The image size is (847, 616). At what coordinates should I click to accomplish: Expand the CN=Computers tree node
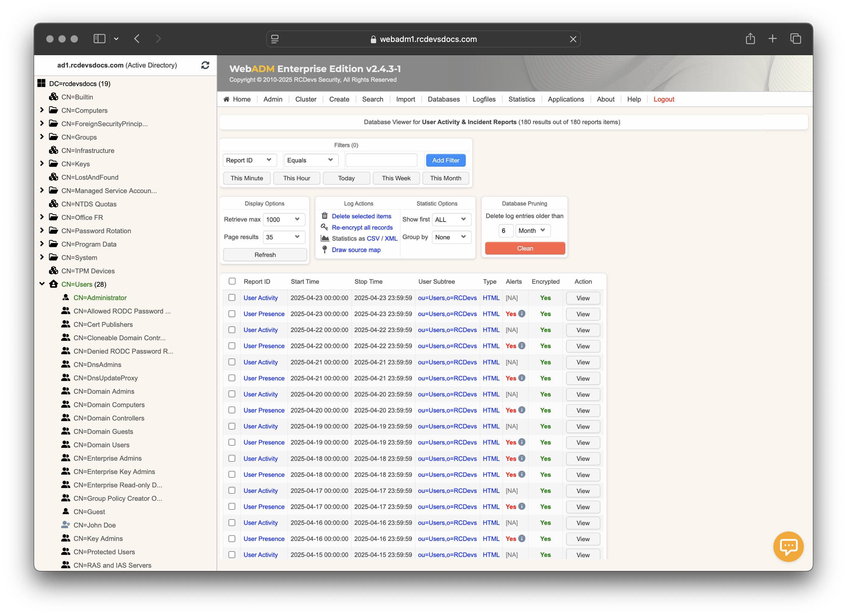42,110
